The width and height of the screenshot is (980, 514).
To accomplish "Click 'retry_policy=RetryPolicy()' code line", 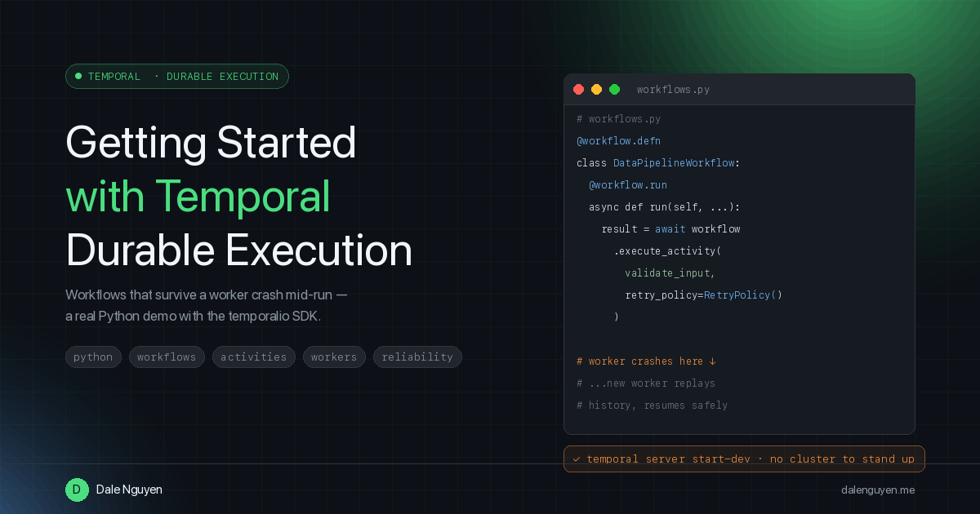I will coord(704,295).
